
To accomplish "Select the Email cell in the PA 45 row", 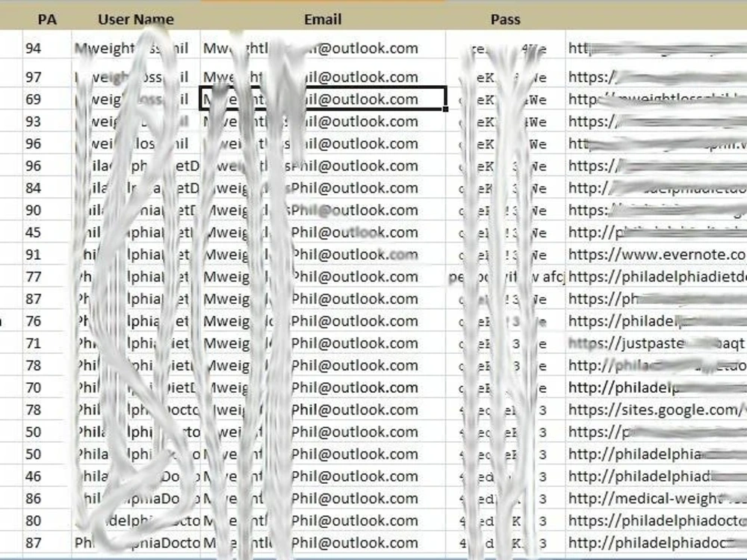I will [323, 232].
